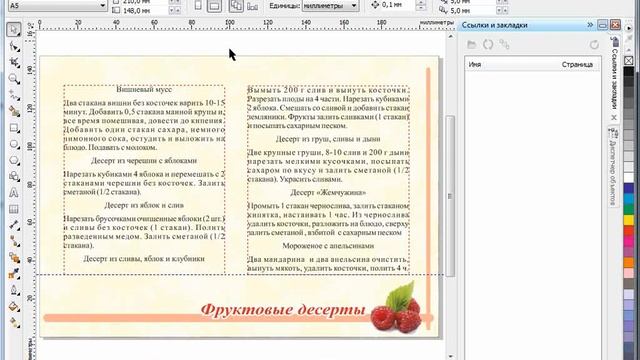Select the Pick tool arrow
640x360 pixels.
pos(13,30)
